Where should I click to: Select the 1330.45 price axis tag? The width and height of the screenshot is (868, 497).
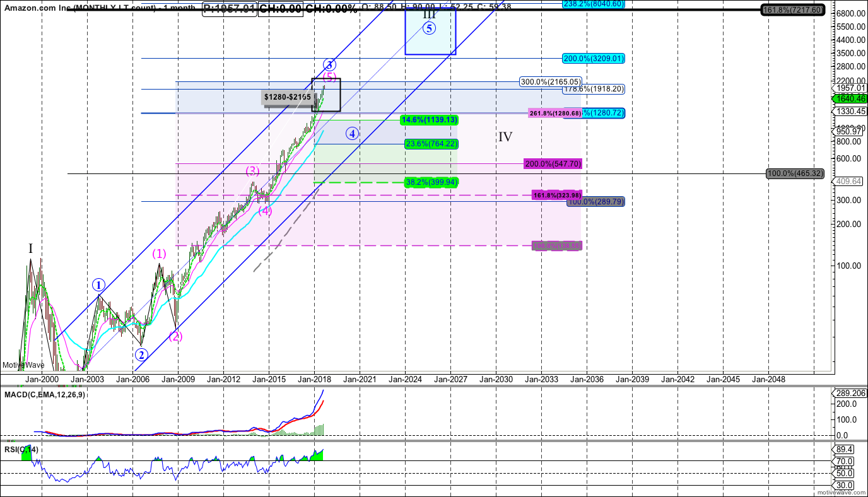[849, 112]
